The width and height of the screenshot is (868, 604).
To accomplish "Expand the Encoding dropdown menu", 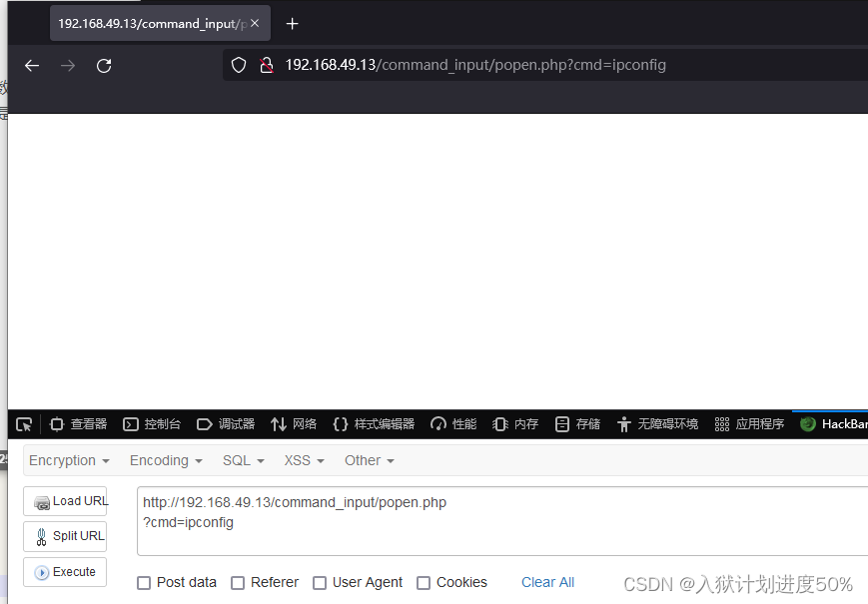I will click(x=166, y=461).
